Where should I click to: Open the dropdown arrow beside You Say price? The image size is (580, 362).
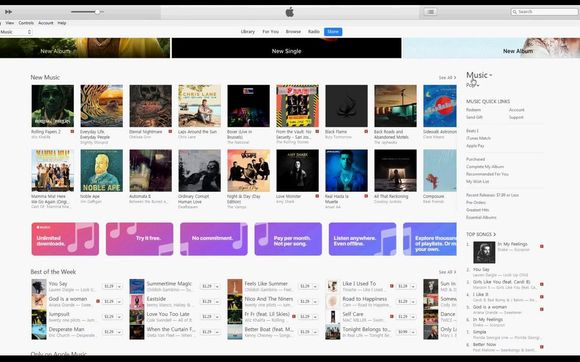click(x=119, y=286)
